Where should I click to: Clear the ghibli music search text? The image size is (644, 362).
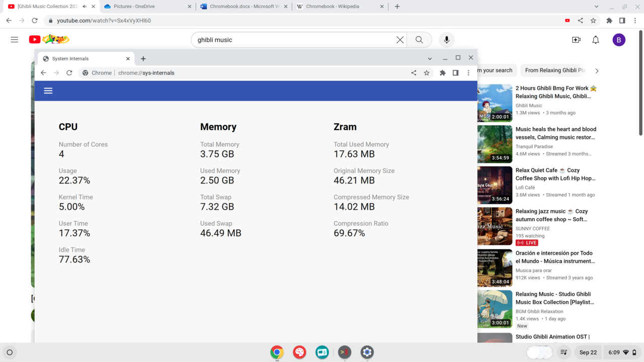tap(400, 40)
